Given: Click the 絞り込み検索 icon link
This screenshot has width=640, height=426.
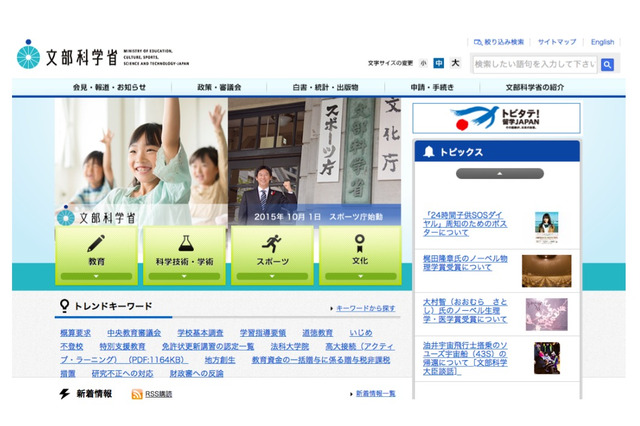Looking at the screenshot, I should click(498, 42).
